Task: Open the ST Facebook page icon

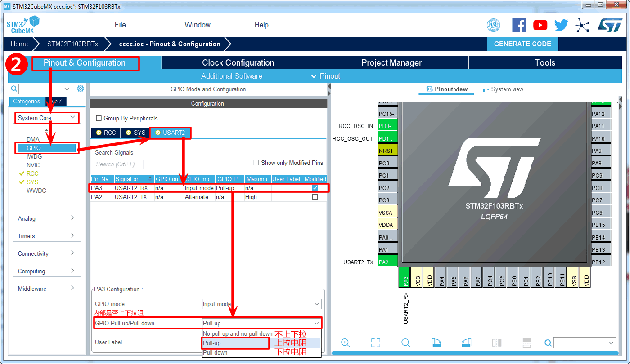Action: click(x=519, y=25)
